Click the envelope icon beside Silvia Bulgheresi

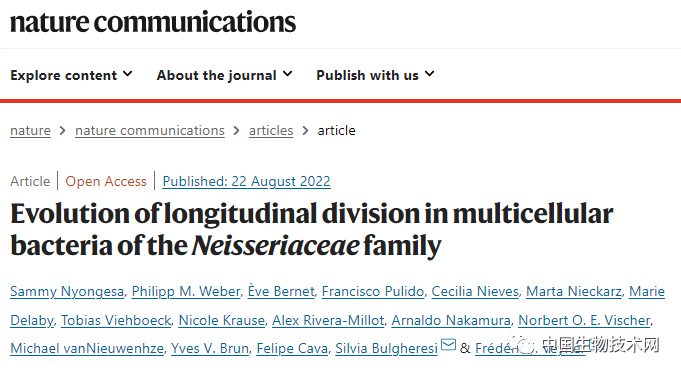click(x=448, y=345)
